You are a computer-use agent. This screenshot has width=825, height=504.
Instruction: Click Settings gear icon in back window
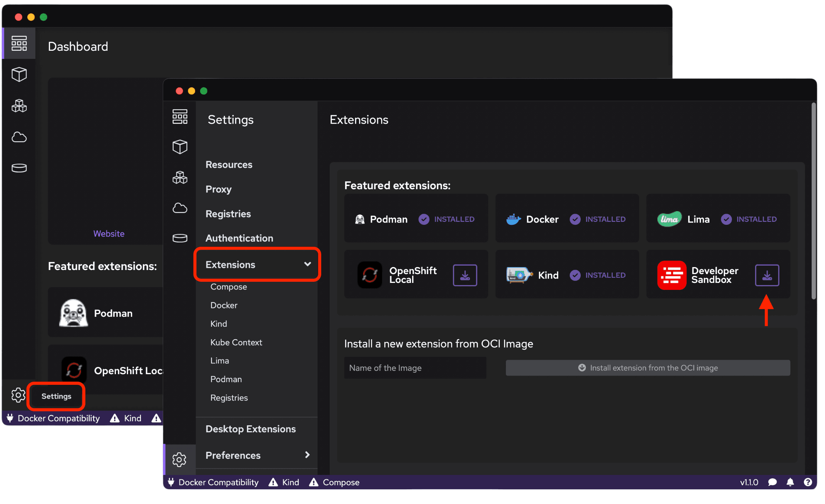coord(18,395)
